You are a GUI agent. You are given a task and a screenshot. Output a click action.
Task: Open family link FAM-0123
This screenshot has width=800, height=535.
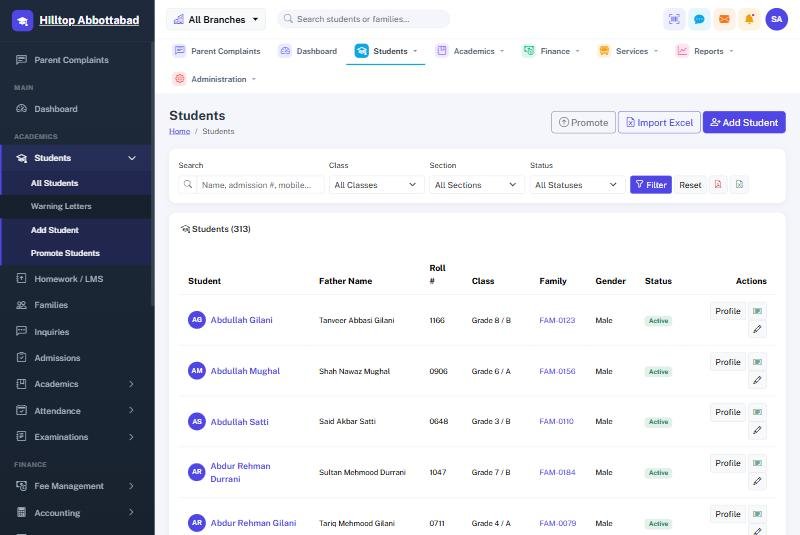pos(557,320)
